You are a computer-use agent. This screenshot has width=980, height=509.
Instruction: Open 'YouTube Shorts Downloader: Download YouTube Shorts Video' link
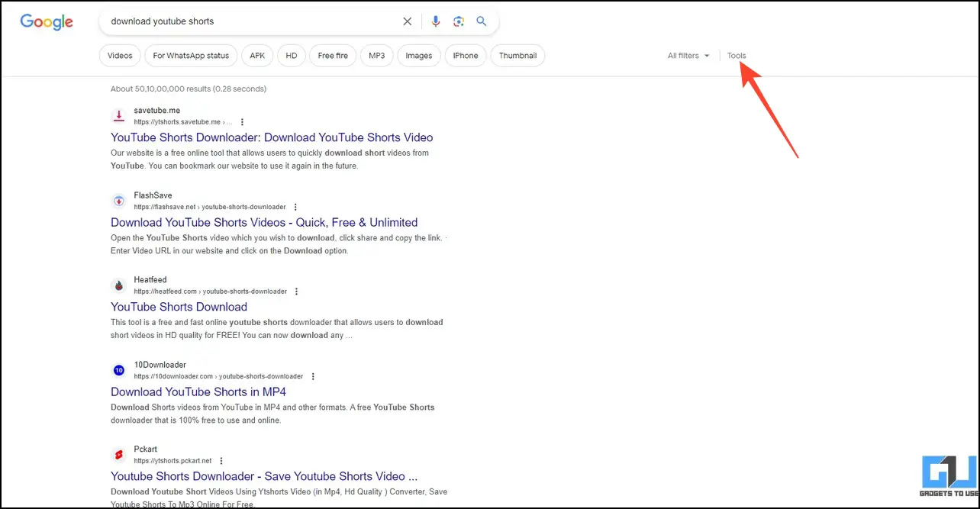pos(272,137)
